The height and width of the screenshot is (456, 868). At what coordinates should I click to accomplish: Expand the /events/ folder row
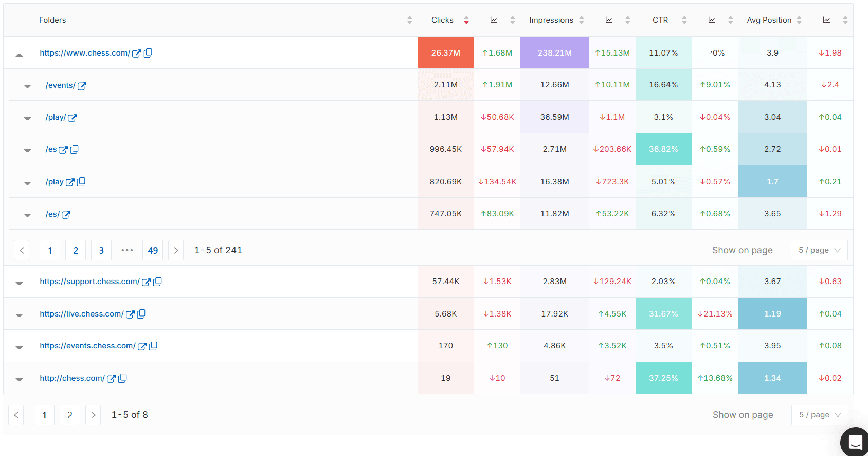27,86
